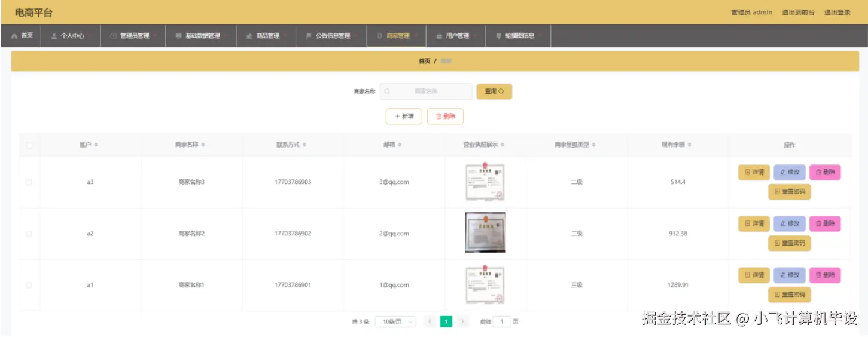Click 三级 star level in row a1
Image resolution: width=868 pixels, height=337 pixels.
click(x=576, y=285)
